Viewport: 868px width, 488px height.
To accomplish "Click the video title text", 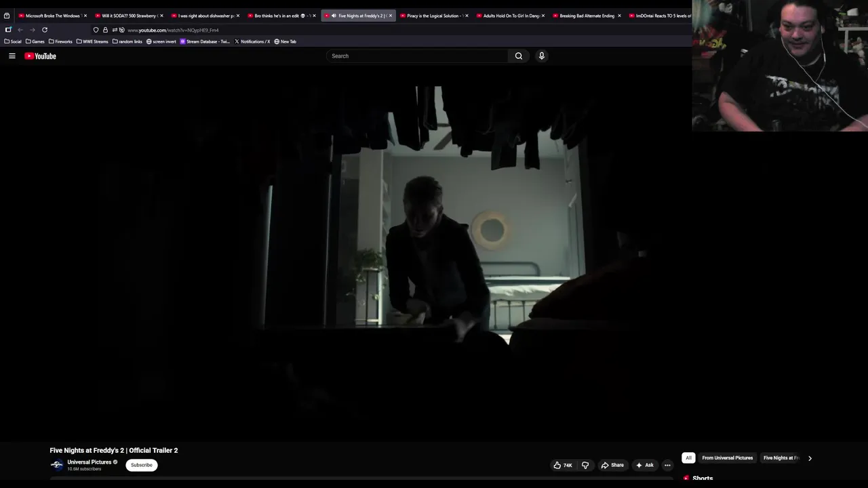I will click(114, 450).
